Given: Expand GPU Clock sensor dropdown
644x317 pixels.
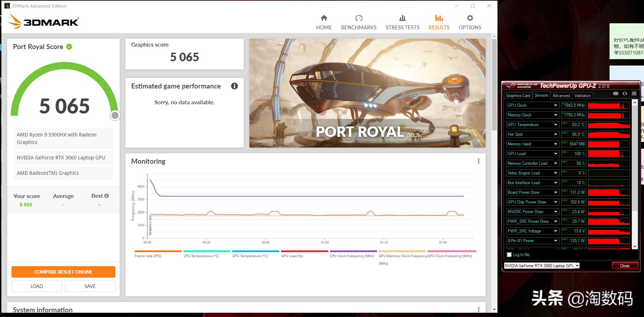Looking at the screenshot, I should (x=555, y=105).
